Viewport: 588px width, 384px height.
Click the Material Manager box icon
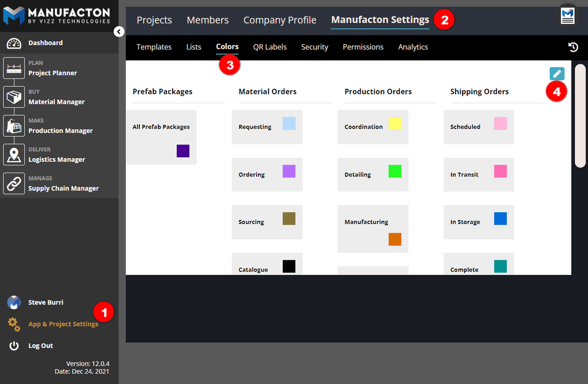click(14, 97)
